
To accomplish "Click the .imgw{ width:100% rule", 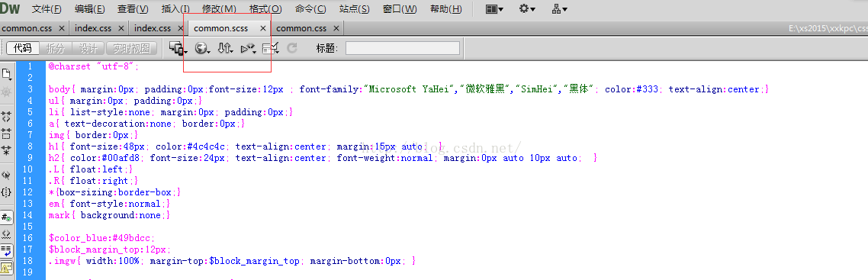I will [x=94, y=261].
